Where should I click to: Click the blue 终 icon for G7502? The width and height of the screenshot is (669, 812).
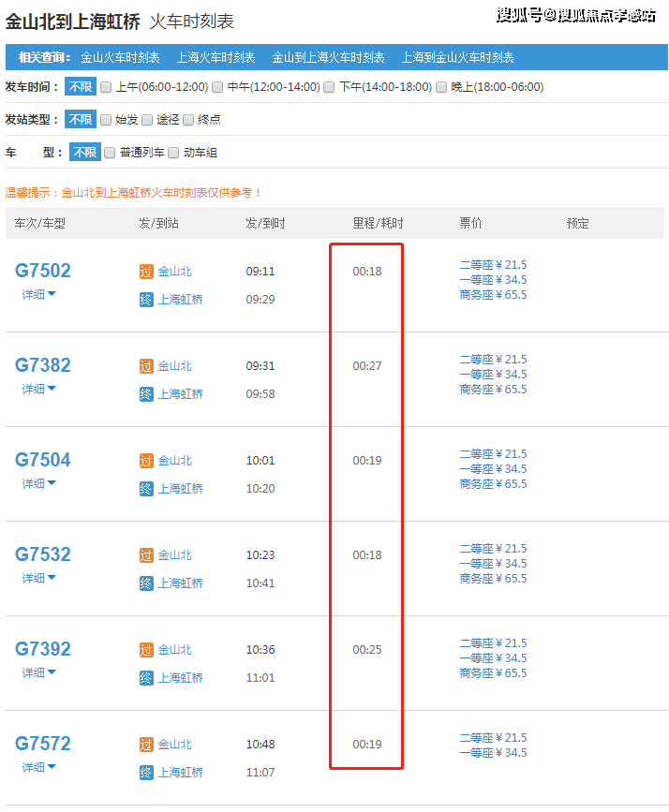click(x=145, y=300)
